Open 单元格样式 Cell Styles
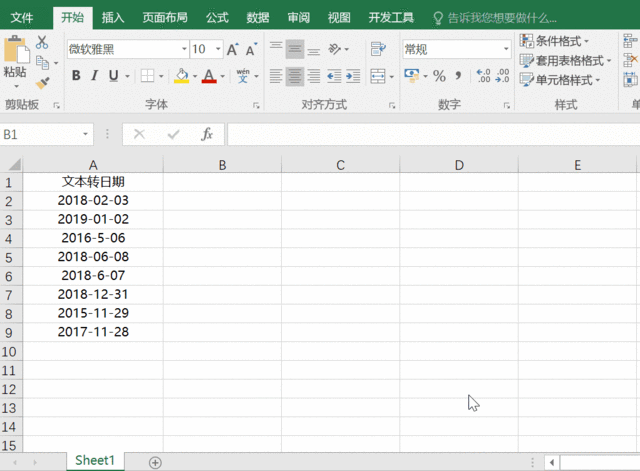The width and height of the screenshot is (640, 471). (x=560, y=80)
